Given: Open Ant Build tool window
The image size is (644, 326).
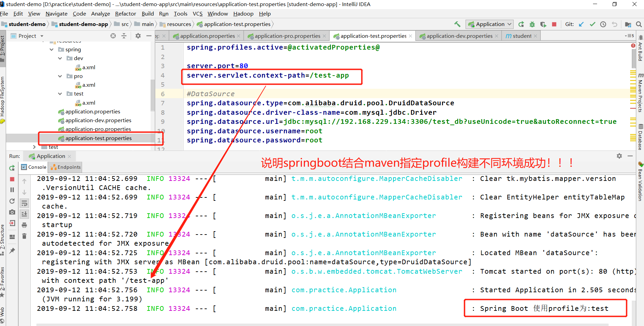Looking at the screenshot, I should pos(640,48).
